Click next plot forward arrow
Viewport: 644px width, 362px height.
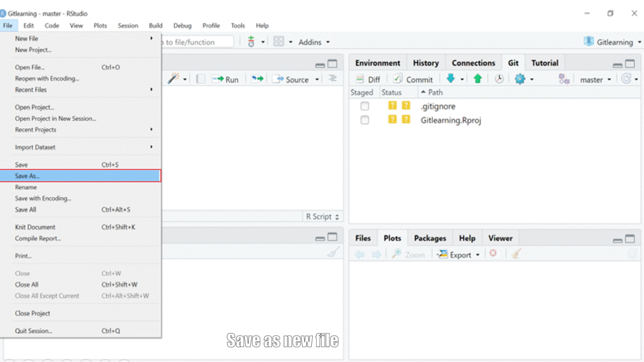tap(377, 255)
